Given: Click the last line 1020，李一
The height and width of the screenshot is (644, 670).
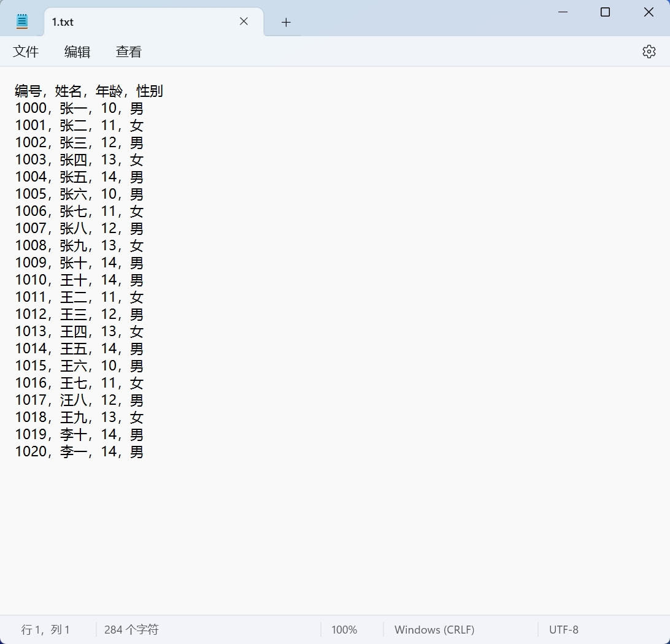Looking at the screenshot, I should (79, 451).
